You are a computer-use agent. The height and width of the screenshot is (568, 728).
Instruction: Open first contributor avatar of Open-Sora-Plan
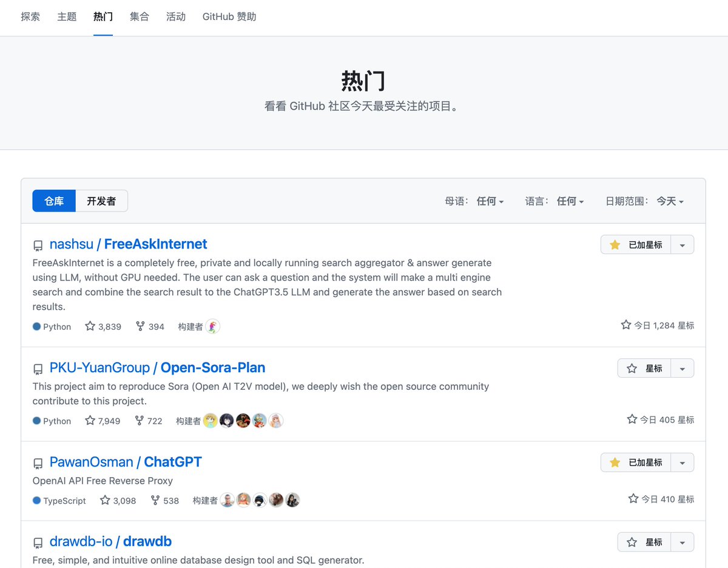point(211,421)
